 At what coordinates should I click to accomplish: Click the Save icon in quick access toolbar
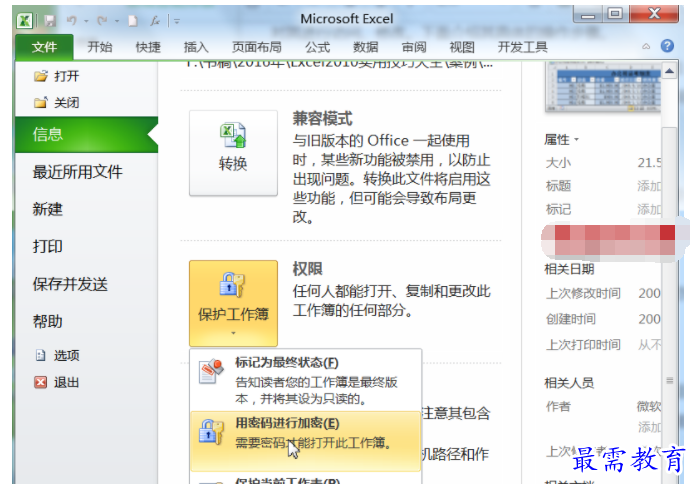click(50, 20)
